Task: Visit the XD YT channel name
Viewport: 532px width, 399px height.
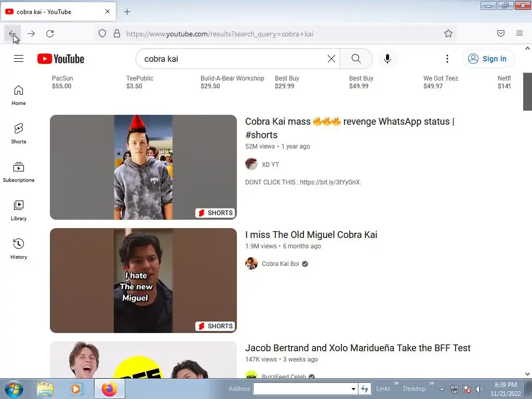Action: [270, 165]
